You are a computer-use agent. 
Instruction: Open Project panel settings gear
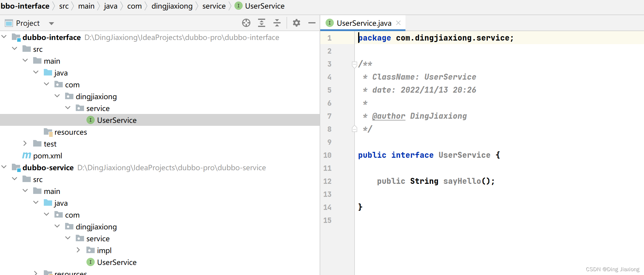(x=297, y=23)
